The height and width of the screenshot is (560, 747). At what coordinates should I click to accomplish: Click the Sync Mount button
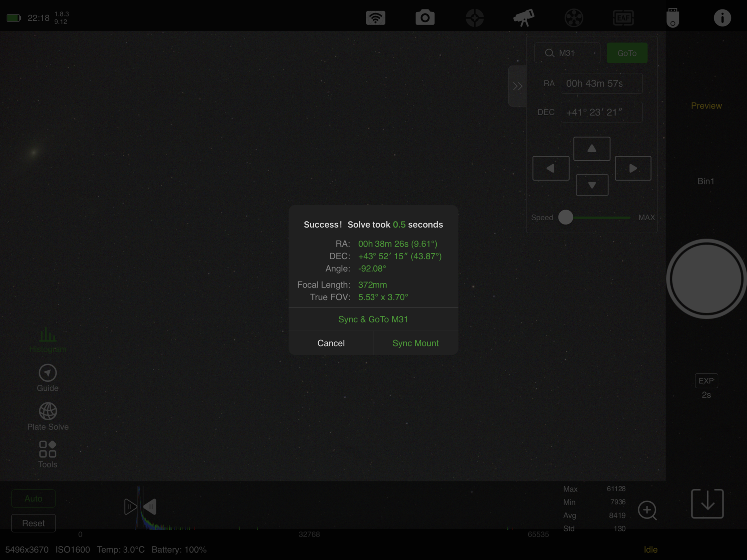[416, 343]
